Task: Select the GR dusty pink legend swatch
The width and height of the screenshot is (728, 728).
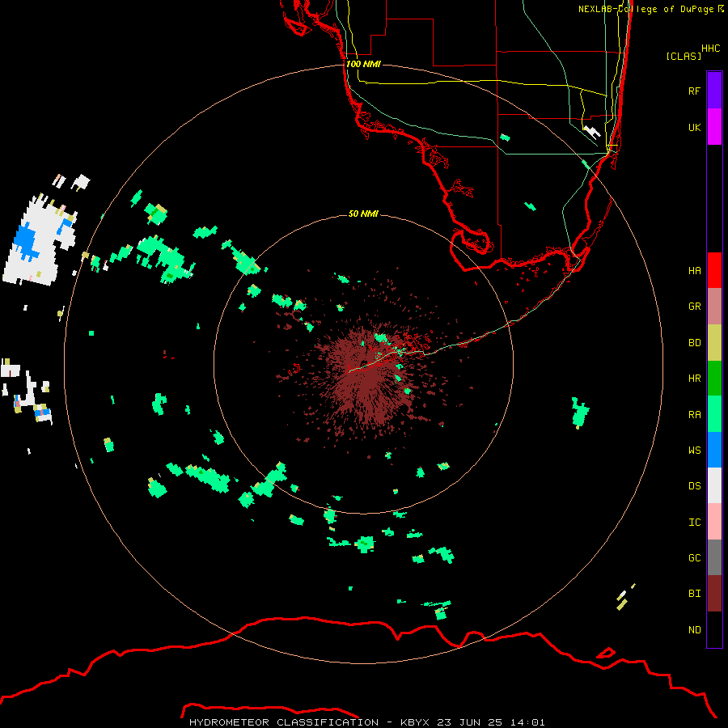Action: click(x=714, y=307)
